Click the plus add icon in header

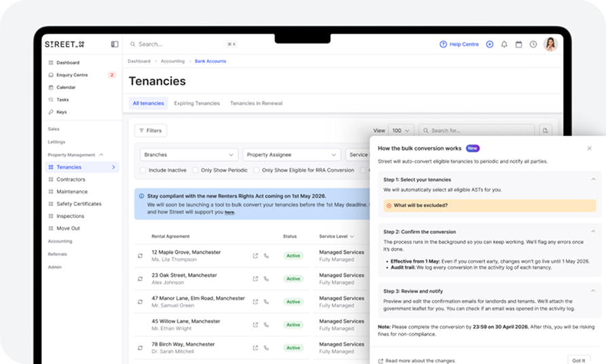pyautogui.click(x=490, y=44)
